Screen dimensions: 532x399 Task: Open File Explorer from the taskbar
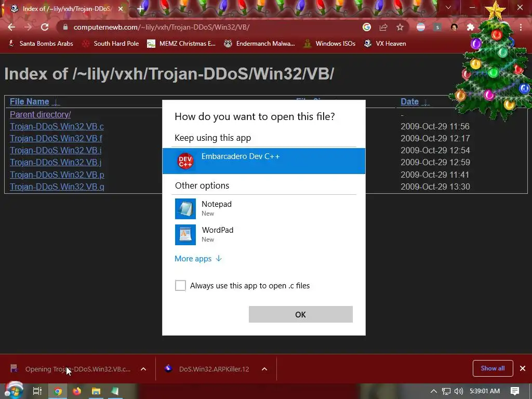pyautogui.click(x=96, y=391)
